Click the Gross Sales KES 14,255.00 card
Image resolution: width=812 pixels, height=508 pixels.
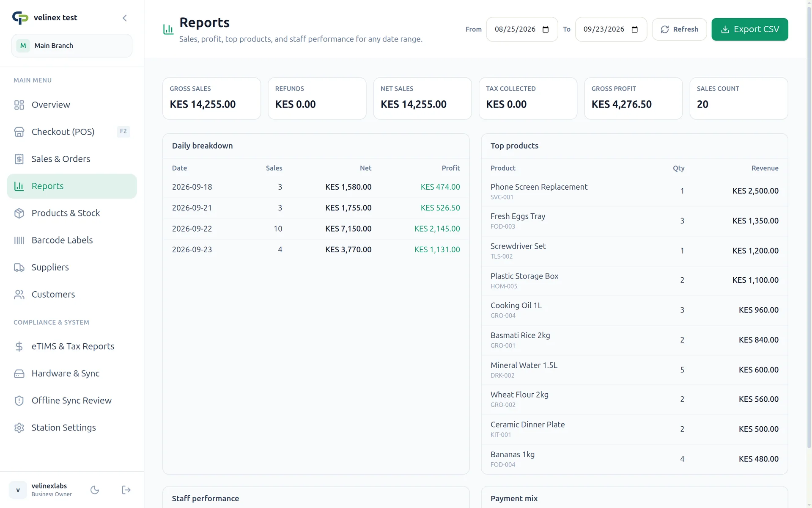212,98
